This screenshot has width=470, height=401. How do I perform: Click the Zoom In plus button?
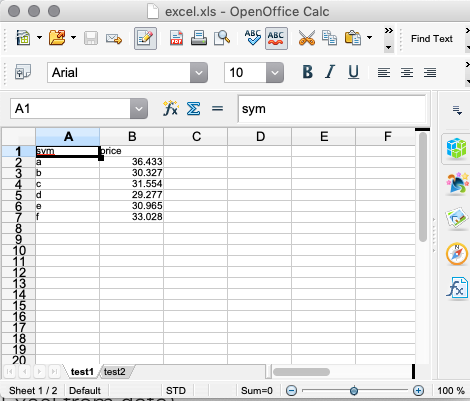point(418,390)
